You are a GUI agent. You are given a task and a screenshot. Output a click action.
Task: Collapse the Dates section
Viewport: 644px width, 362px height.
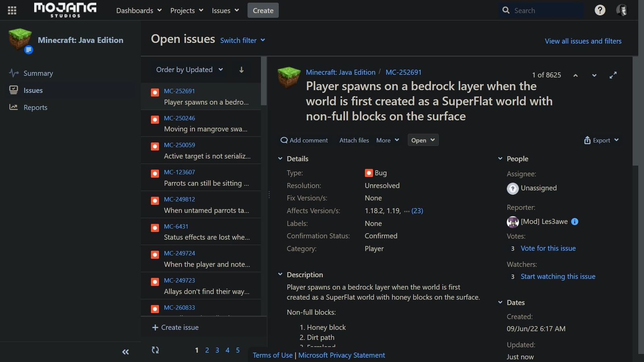[500, 302]
